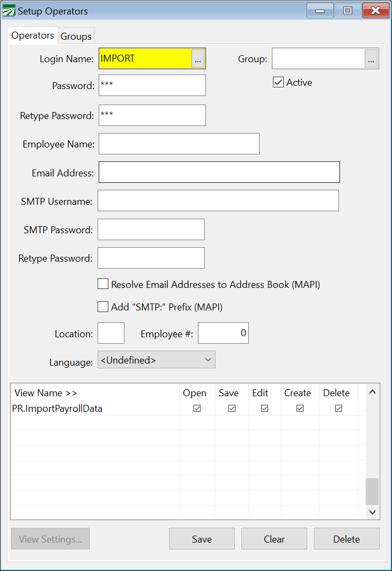Expand the Language dropdown

(x=156, y=360)
